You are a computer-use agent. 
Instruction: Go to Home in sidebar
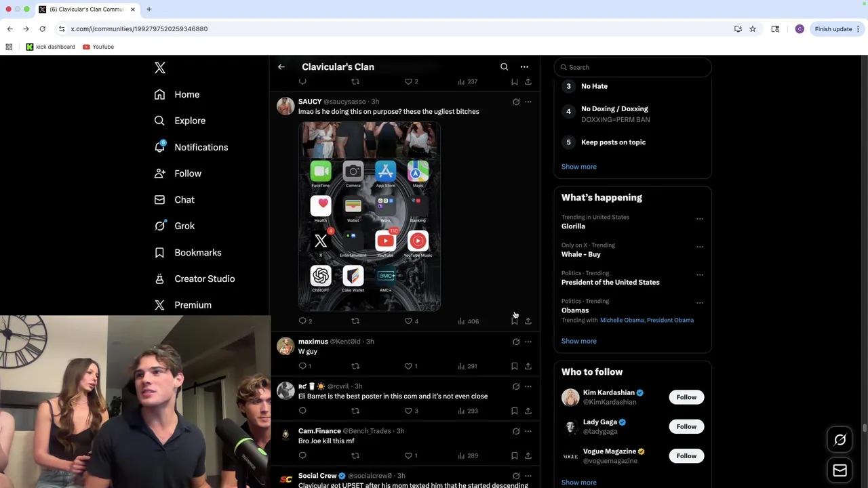coord(177,94)
